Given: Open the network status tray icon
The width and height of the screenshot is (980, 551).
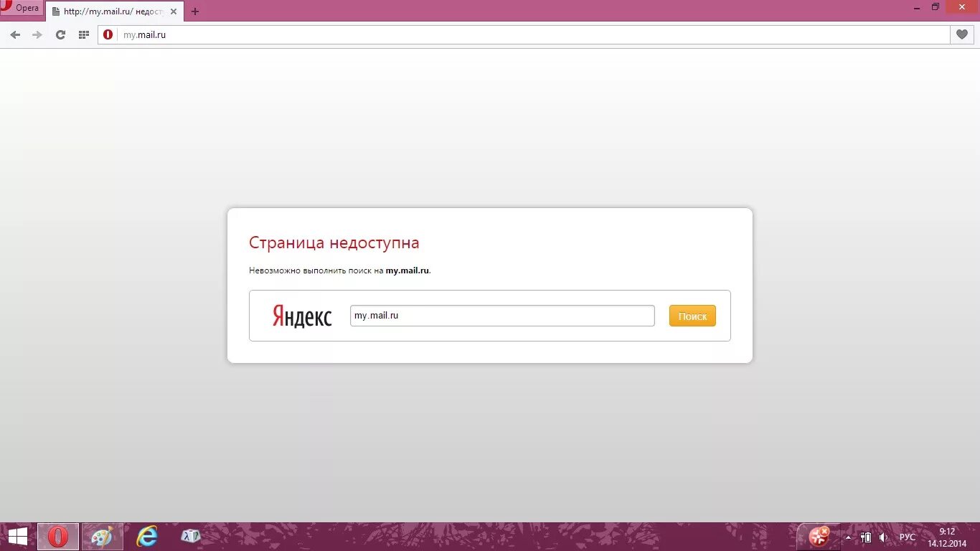Looking at the screenshot, I should pos(866,537).
